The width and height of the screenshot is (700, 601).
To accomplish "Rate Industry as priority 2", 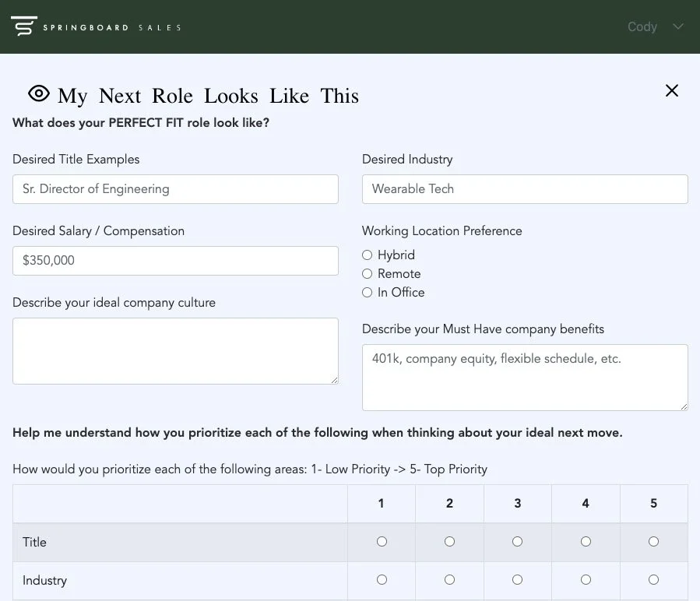I will coord(449,580).
